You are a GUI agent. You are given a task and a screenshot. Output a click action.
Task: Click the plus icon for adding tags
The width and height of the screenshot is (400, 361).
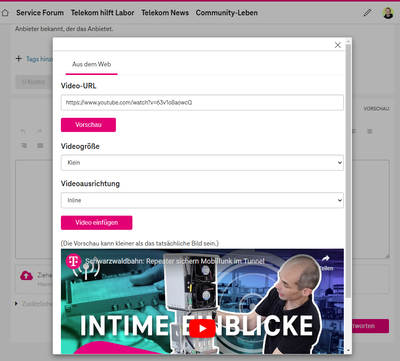[19, 59]
